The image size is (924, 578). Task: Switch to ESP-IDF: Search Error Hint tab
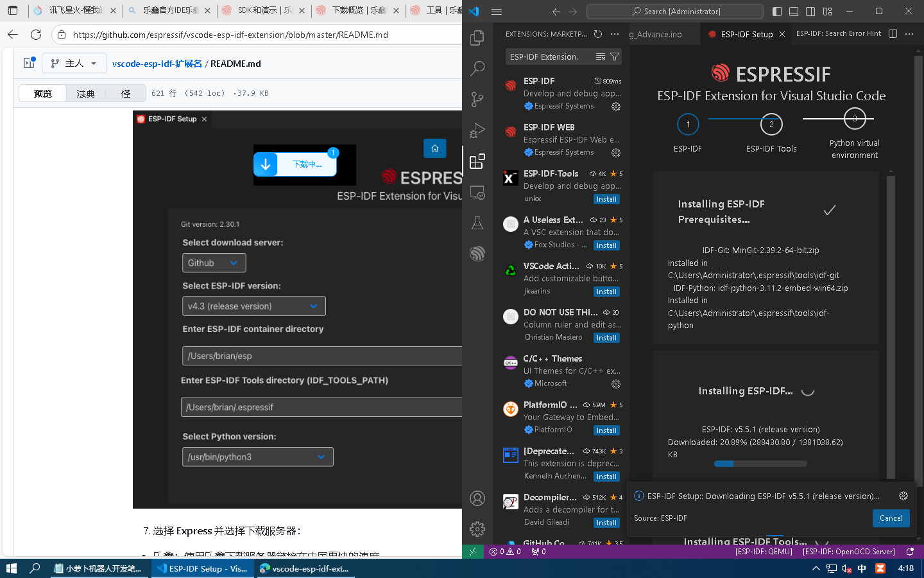coord(838,34)
